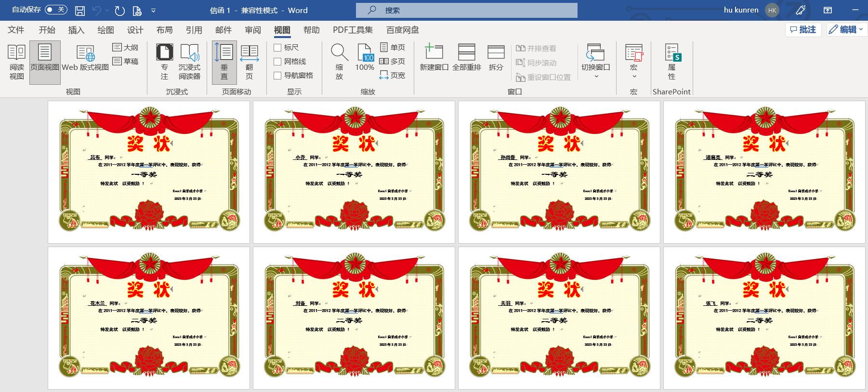Switch to the Review tab
Viewport: 868px width, 392px height.
pos(252,30)
